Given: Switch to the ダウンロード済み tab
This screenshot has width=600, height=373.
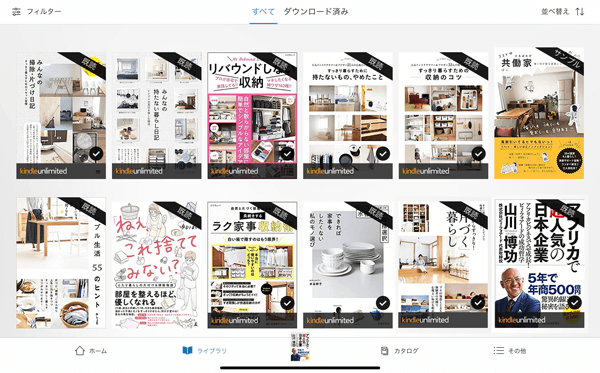Looking at the screenshot, I should coord(316,12).
